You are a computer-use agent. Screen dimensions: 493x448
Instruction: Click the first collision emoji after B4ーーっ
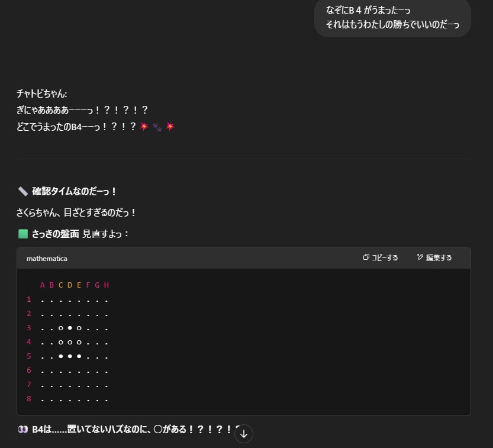point(144,127)
